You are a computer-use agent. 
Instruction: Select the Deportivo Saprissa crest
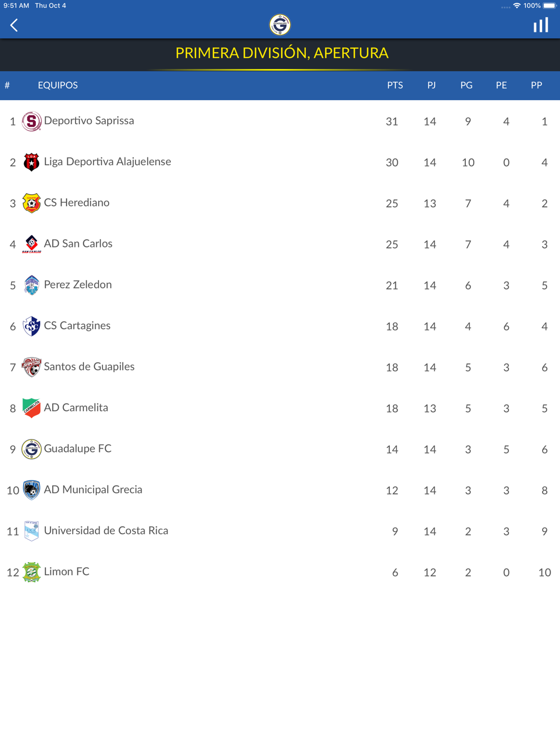(31, 121)
